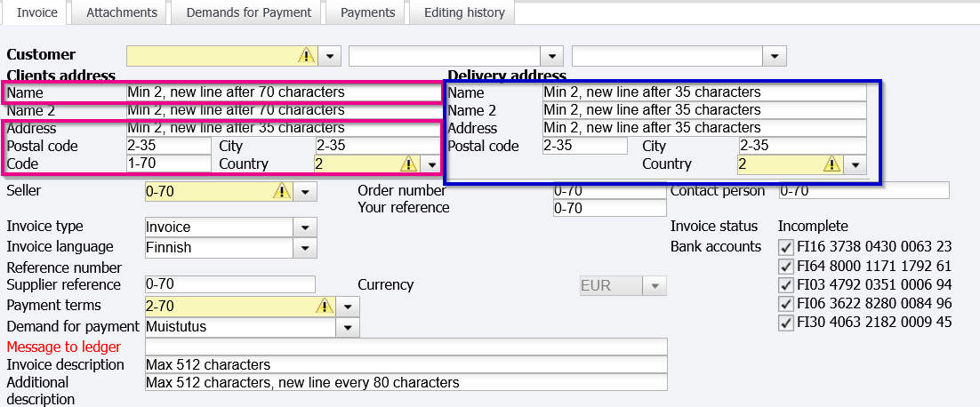Click the delivery address Name field

704,92
